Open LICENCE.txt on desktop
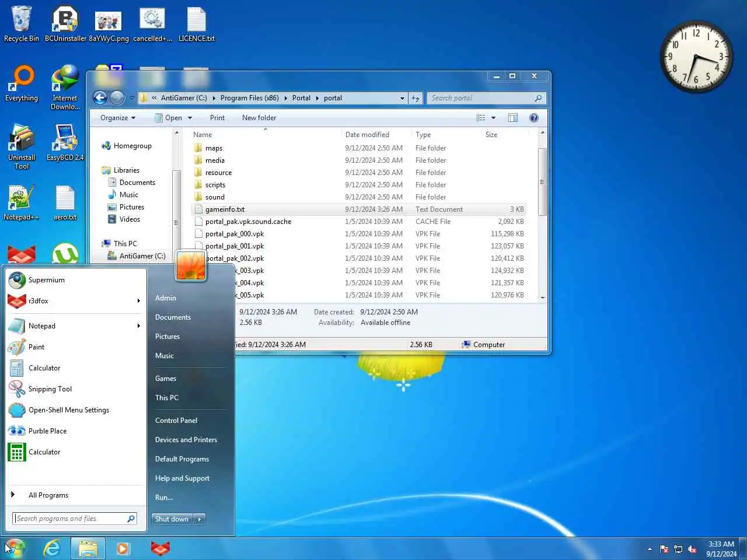 pos(197,24)
